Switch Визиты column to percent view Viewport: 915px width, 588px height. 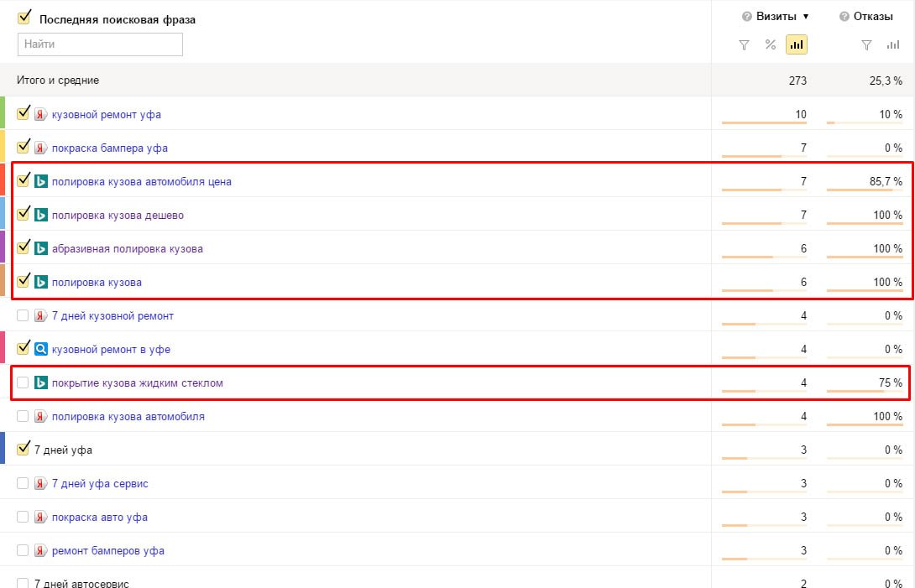(x=771, y=45)
